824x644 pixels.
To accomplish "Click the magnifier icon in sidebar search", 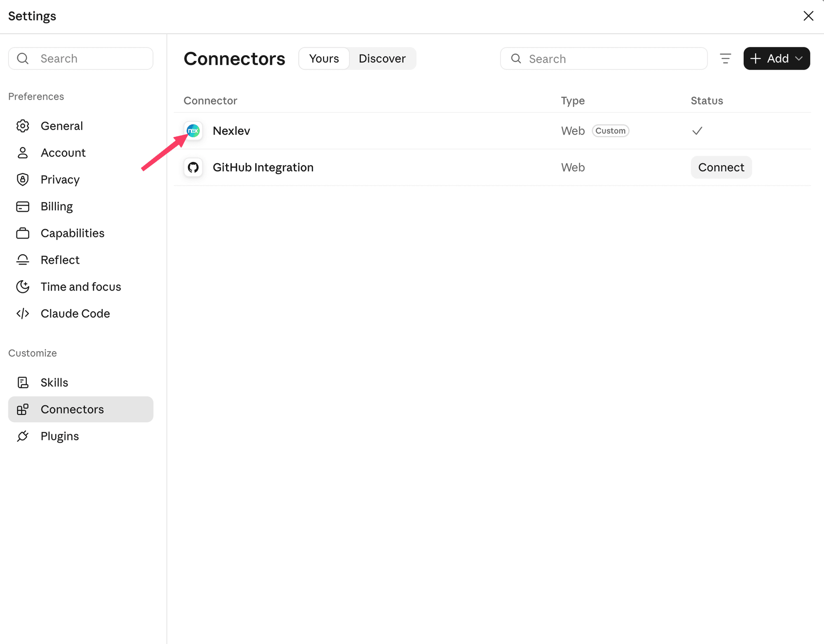I will tap(23, 59).
